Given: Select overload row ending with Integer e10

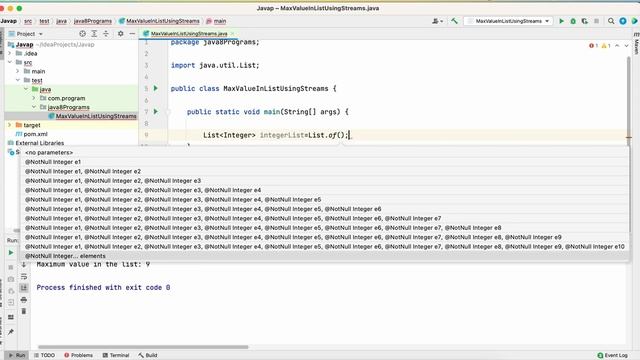Looking at the screenshot, I should 324,247.
